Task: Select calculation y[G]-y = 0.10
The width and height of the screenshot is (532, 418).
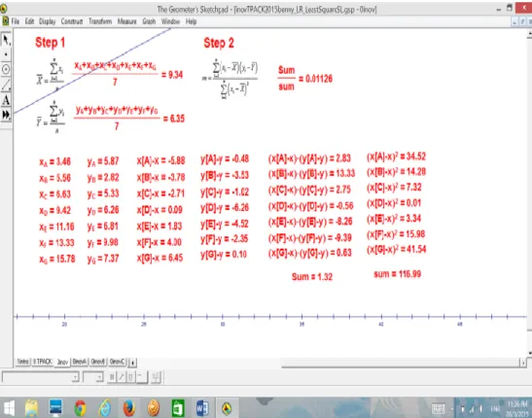Action: click(x=224, y=255)
